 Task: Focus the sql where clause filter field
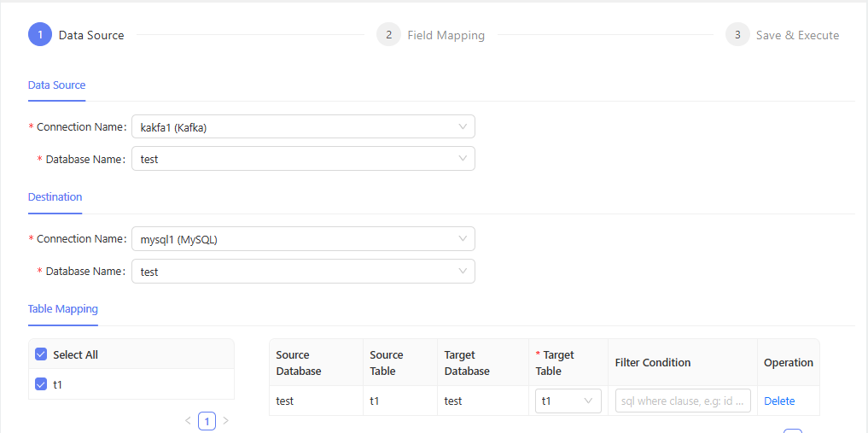click(683, 401)
